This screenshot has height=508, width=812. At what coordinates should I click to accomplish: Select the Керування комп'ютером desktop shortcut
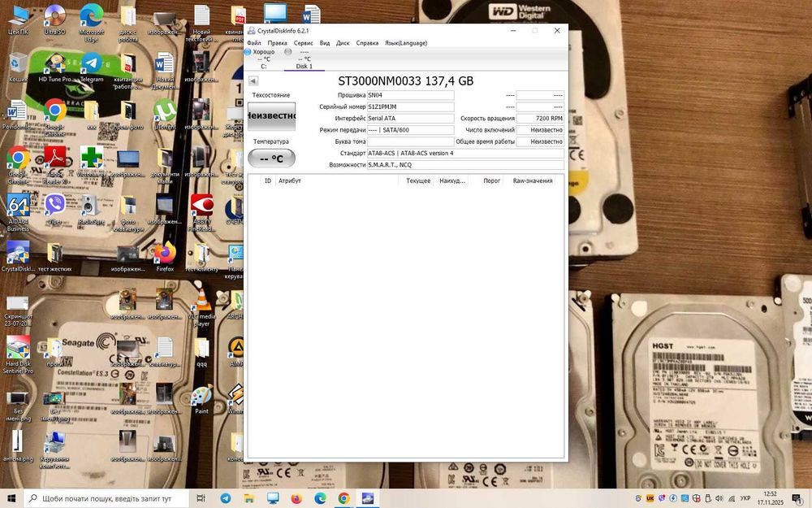55,450
